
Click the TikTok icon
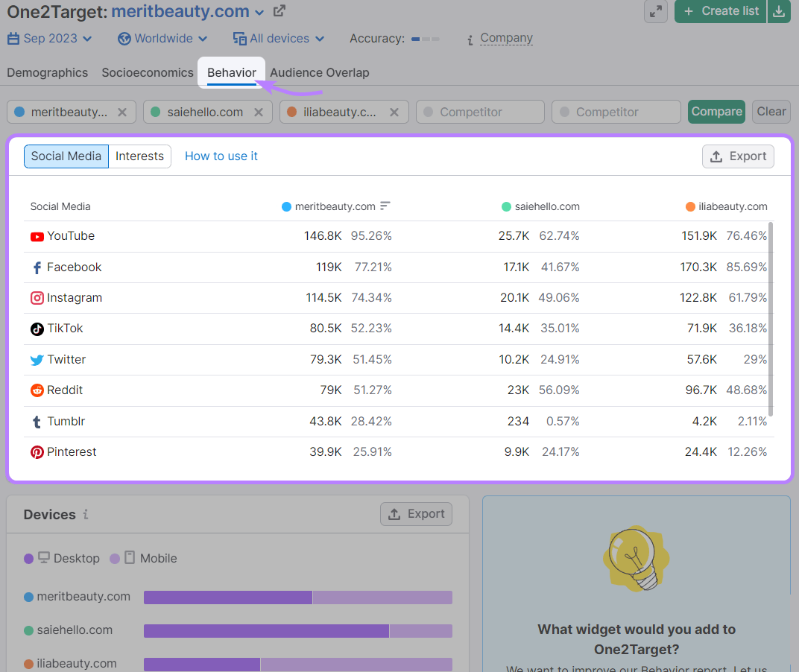point(37,328)
